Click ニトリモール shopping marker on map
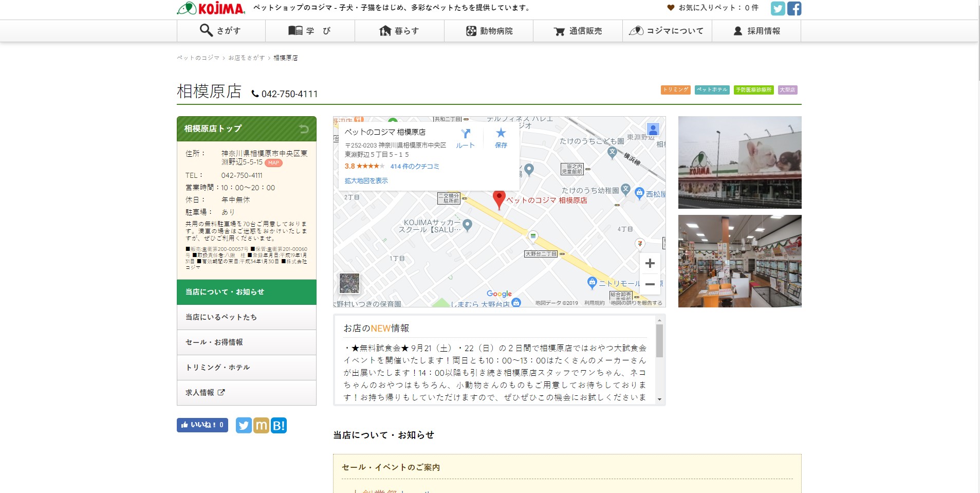980x493 pixels. [x=592, y=282]
